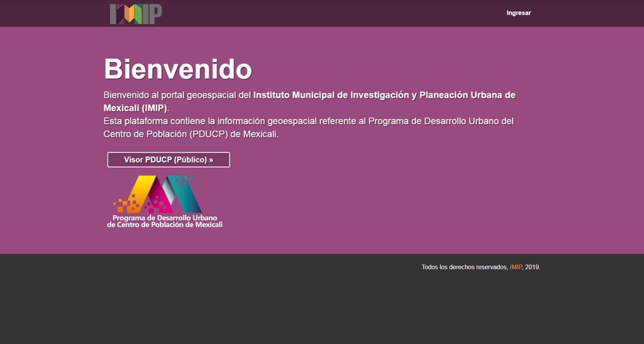Open the Ingresar login link
The height and width of the screenshot is (344, 644).
(519, 13)
